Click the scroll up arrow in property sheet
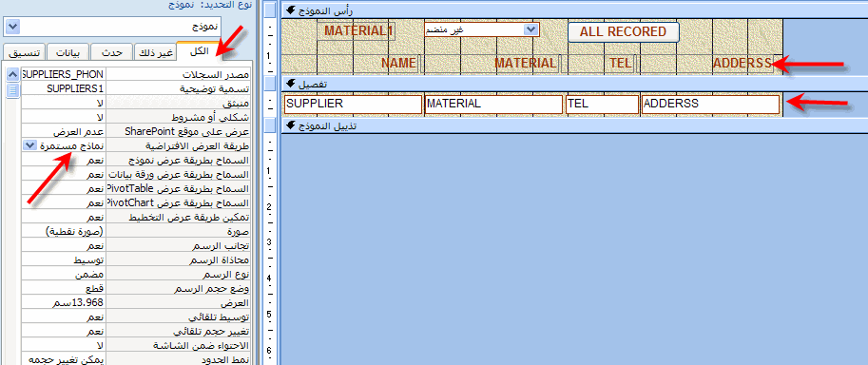 (12, 74)
